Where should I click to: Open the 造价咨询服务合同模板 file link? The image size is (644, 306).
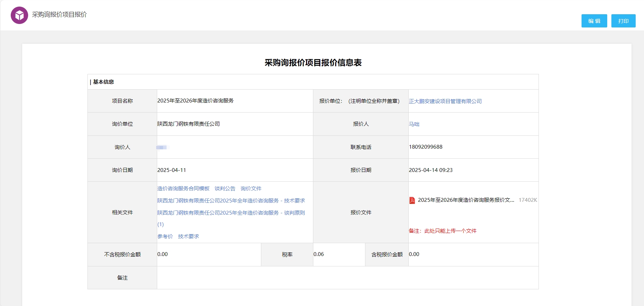pos(183,189)
